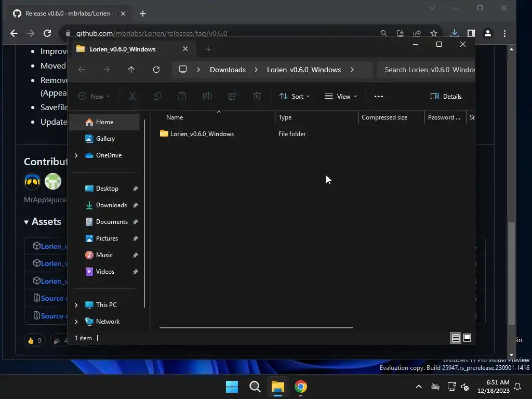Show hidden system tray icons
Image resolution: width=532 pixels, height=399 pixels.
click(419, 387)
